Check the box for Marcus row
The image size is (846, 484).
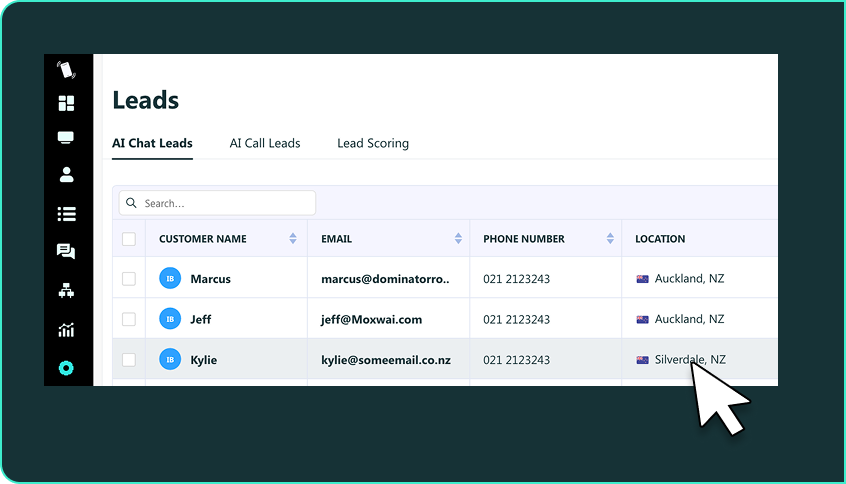tap(129, 279)
